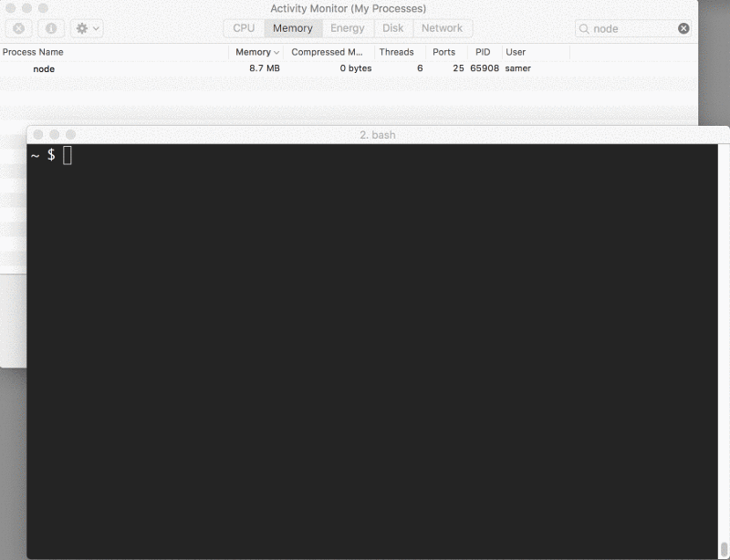Click the Memory tab in Activity Monitor
Screen dimensions: 730x560
coord(292,28)
